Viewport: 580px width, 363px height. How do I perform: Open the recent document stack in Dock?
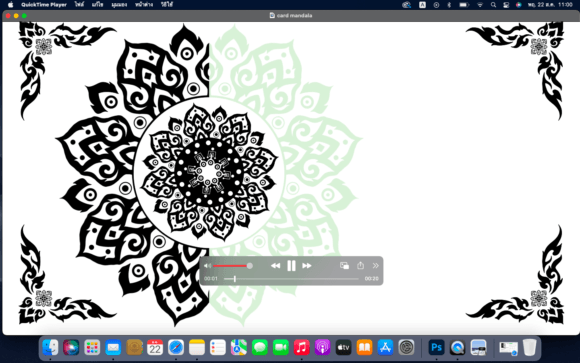(x=508, y=348)
